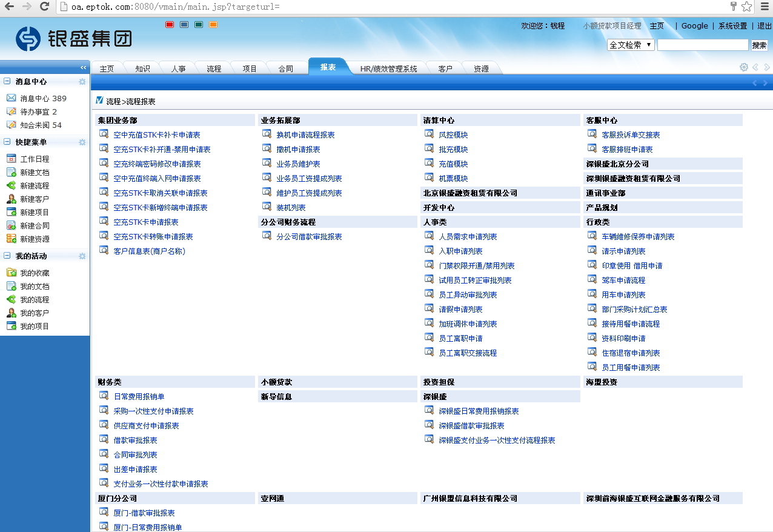The height and width of the screenshot is (532, 773).
Task: Click the 新建项目 icon
Action: coord(11,212)
